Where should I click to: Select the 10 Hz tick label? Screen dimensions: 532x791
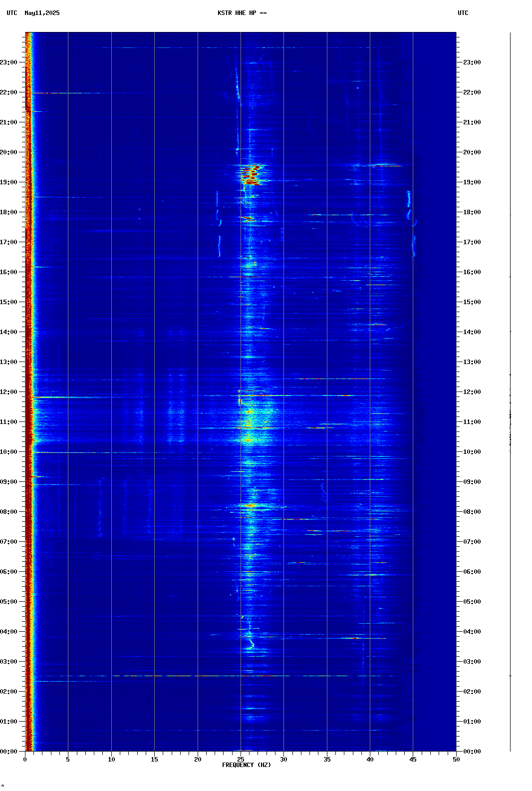pos(111,759)
